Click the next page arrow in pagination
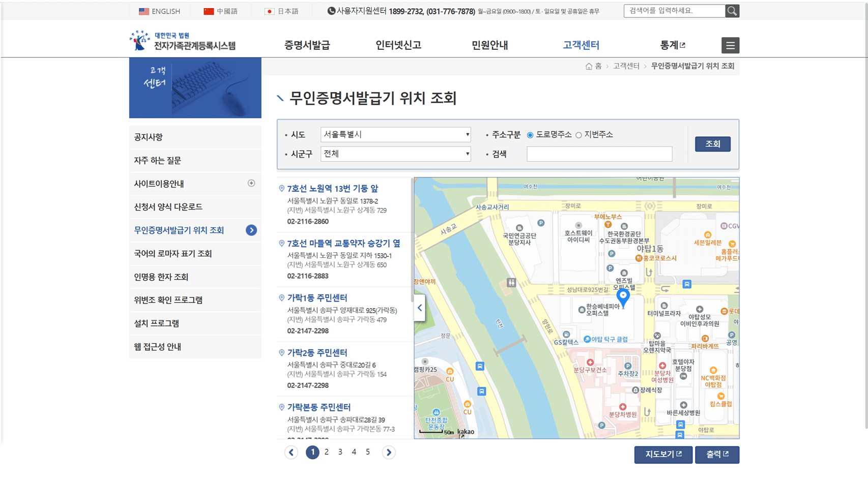The width and height of the screenshot is (868, 481). pos(389,452)
